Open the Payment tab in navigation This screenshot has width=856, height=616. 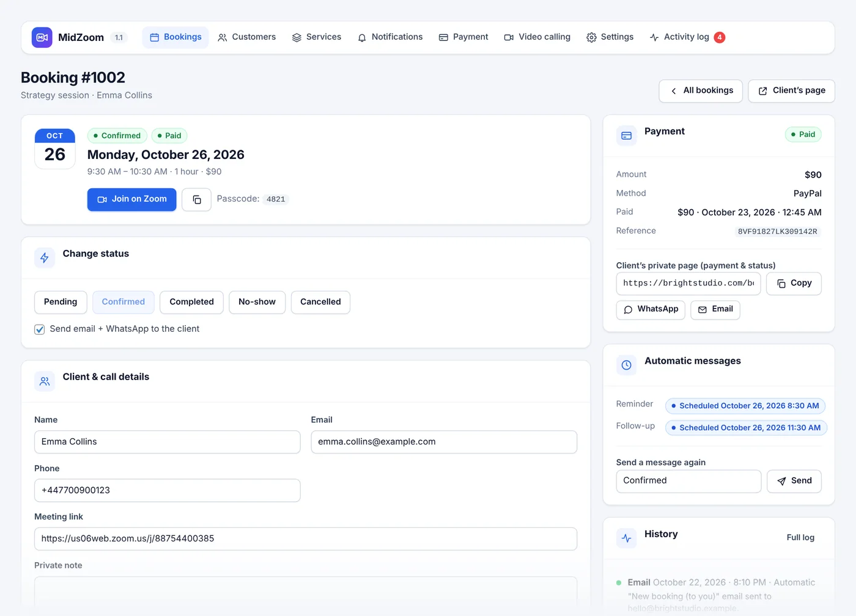point(463,37)
